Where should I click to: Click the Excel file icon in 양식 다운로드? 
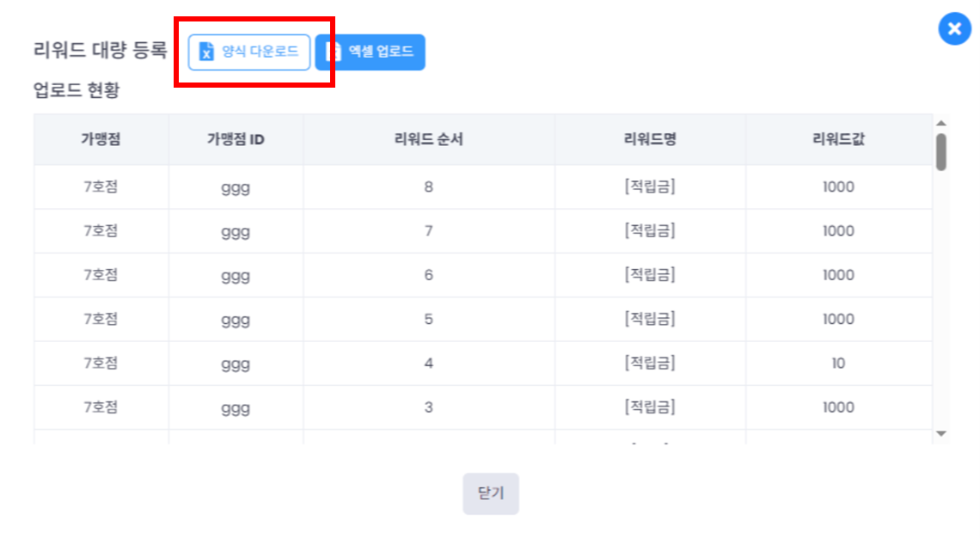[x=206, y=52]
